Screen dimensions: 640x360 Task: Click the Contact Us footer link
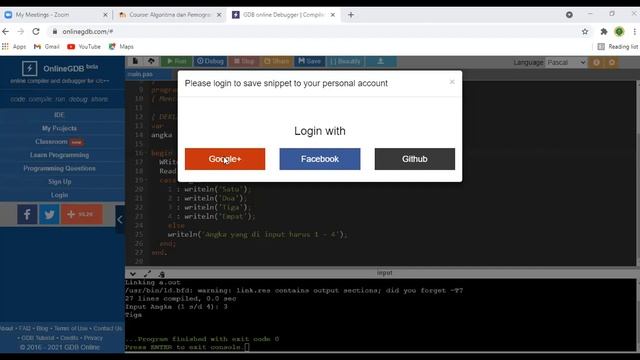tap(108, 328)
